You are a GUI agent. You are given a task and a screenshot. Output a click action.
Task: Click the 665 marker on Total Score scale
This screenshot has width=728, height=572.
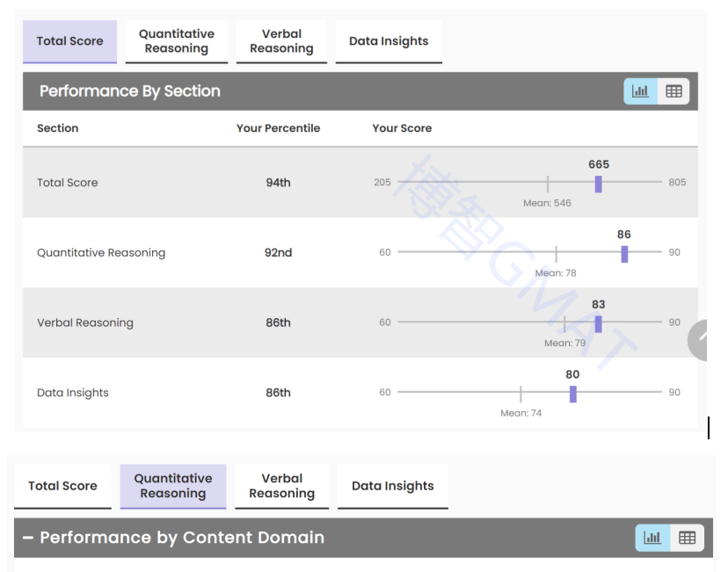pyautogui.click(x=598, y=184)
